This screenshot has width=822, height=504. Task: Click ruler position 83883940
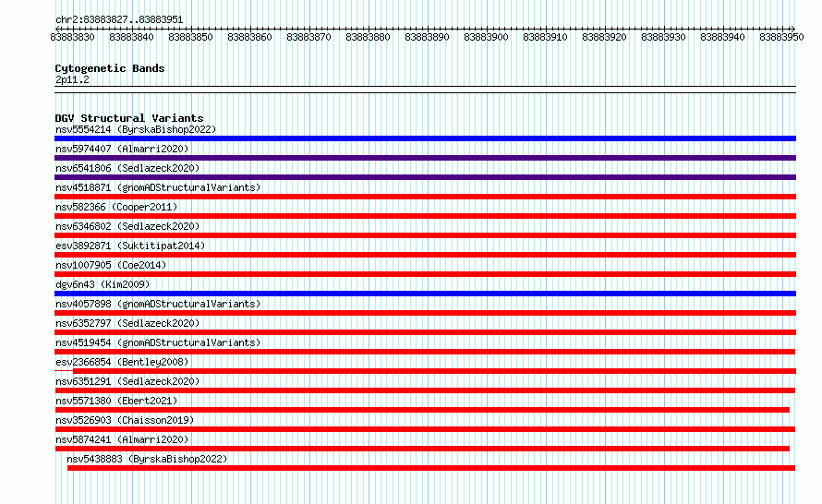tap(723, 37)
